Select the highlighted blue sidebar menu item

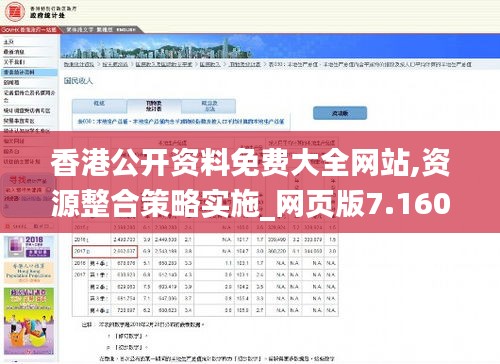pos(29,72)
